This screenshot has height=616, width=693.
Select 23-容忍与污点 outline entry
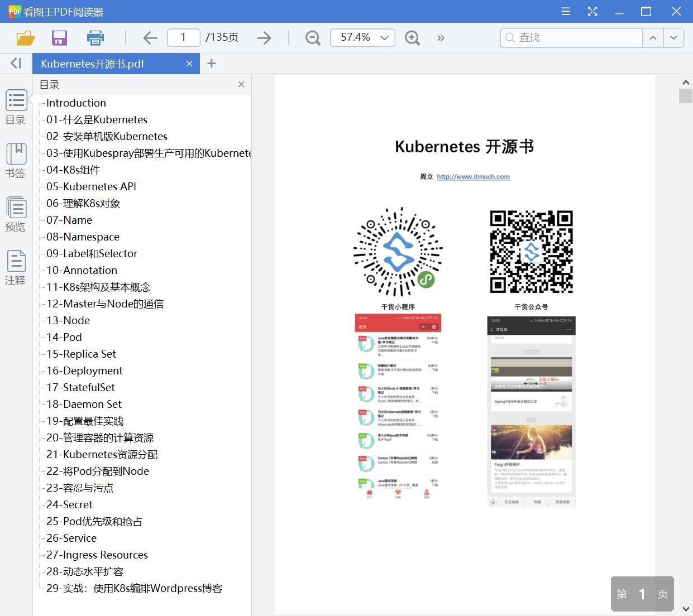(x=80, y=488)
